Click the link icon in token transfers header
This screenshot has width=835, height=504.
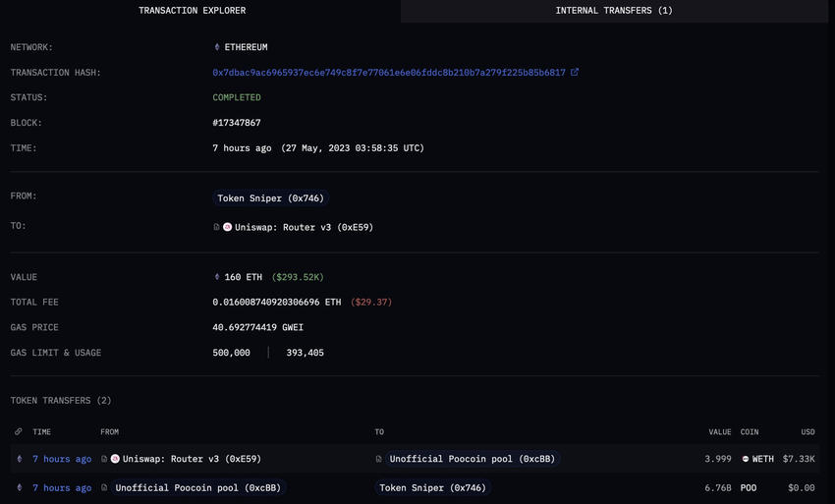click(x=19, y=431)
